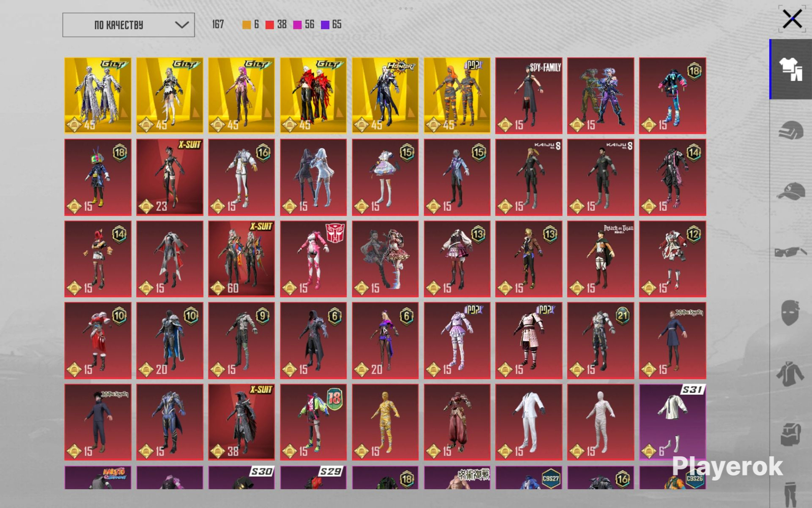This screenshot has width=812, height=508.
Task: Select the blonde Kaiju No. 8 outfit
Action: point(529,177)
